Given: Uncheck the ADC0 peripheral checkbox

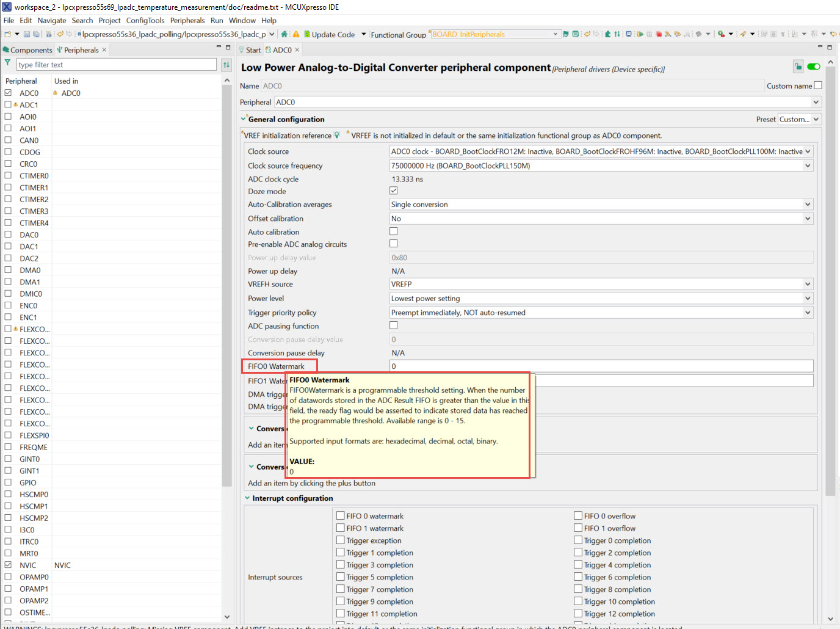Looking at the screenshot, I should [x=9, y=92].
